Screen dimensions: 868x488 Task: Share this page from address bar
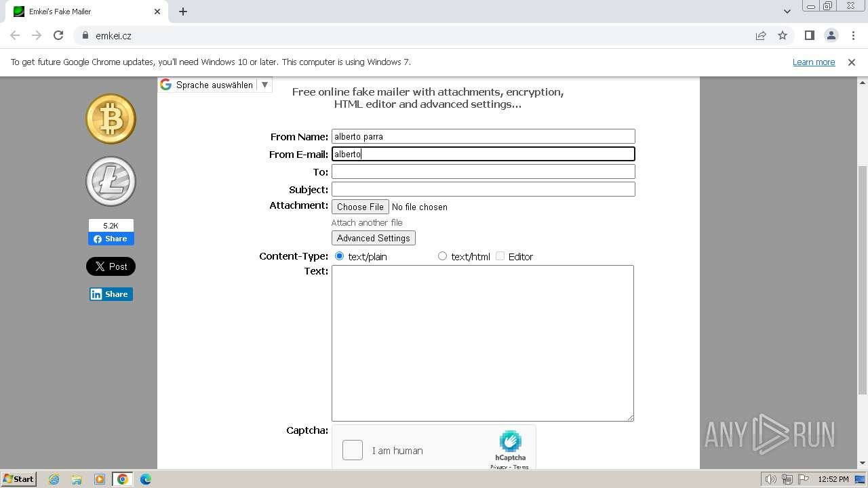761,35
